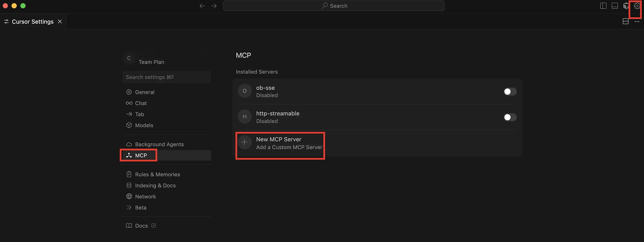Screen dimensions: 644x242
Task: Open the General settings section
Action: point(144,92)
